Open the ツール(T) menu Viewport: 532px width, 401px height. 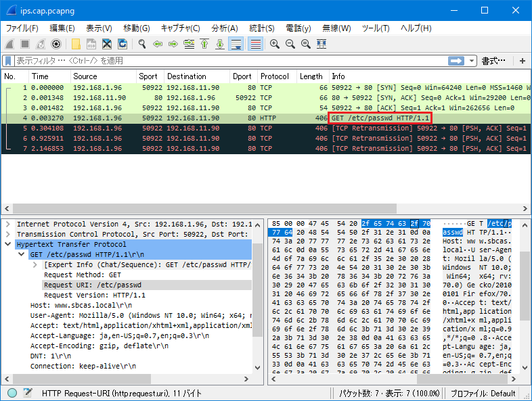tap(376, 28)
